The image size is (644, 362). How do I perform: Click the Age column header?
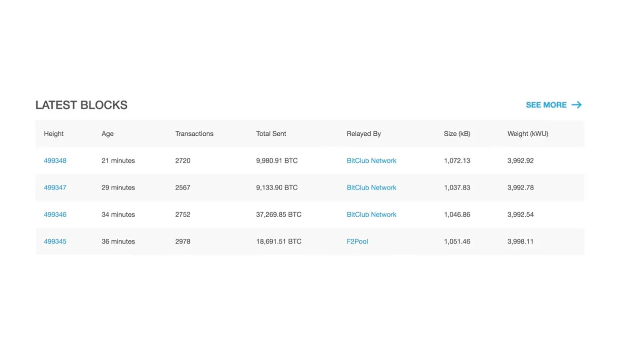point(108,134)
